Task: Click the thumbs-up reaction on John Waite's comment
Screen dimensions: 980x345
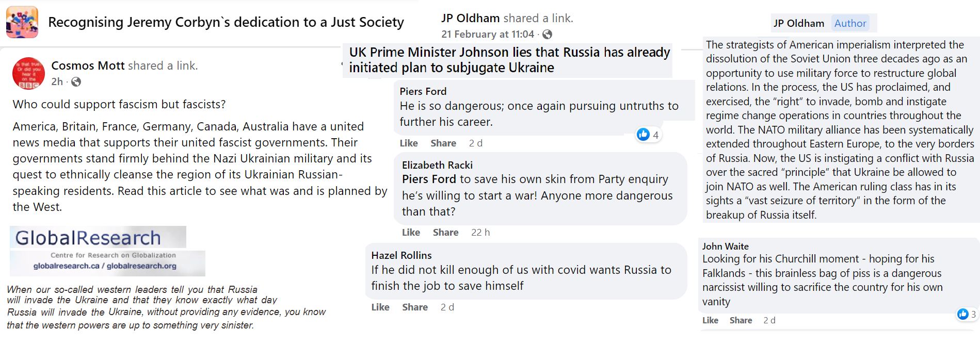Action: [x=962, y=314]
